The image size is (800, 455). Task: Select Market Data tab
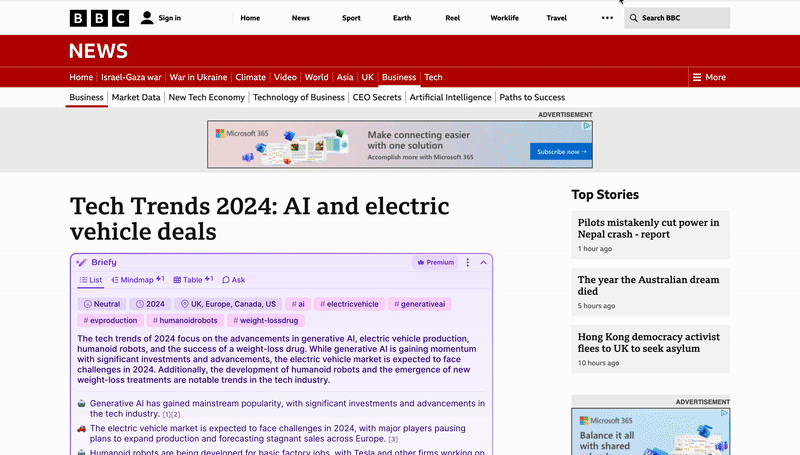click(136, 97)
